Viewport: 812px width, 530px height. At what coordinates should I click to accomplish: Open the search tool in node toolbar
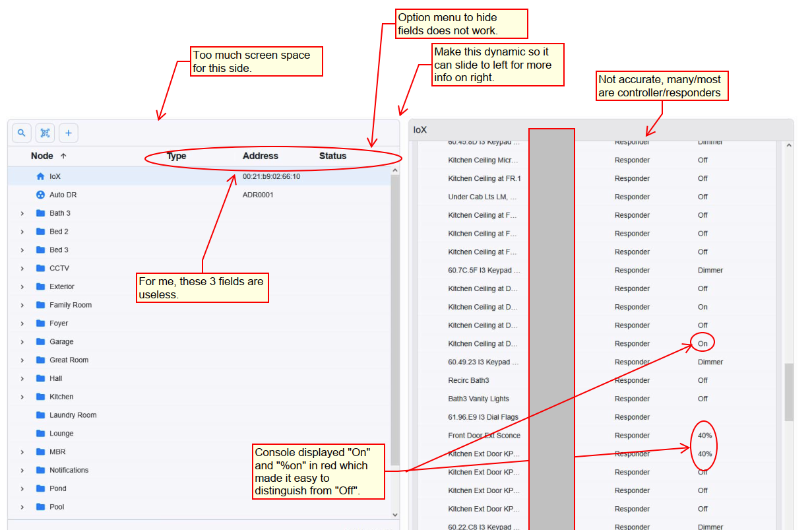22,133
